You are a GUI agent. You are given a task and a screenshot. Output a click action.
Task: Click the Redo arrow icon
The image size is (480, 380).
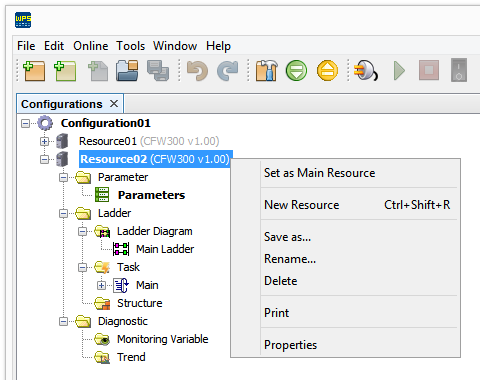click(228, 71)
